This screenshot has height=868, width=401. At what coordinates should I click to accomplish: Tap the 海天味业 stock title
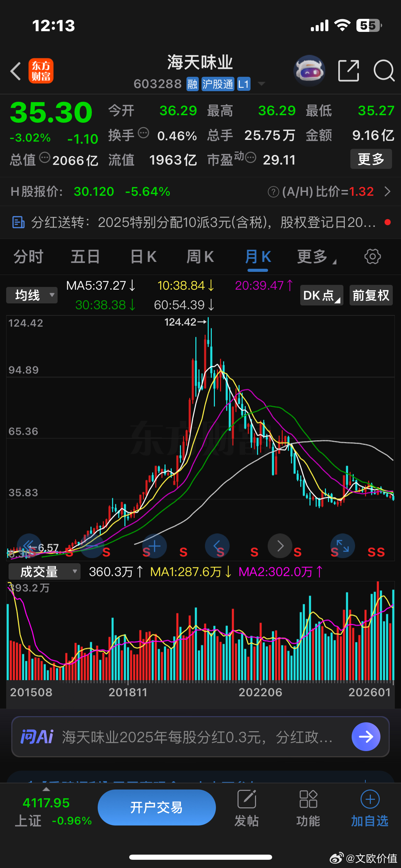point(200,62)
